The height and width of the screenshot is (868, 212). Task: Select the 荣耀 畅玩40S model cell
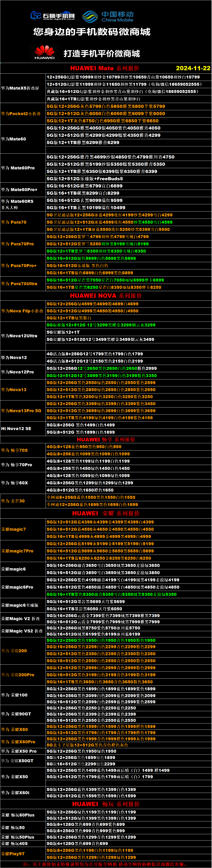point(23,843)
